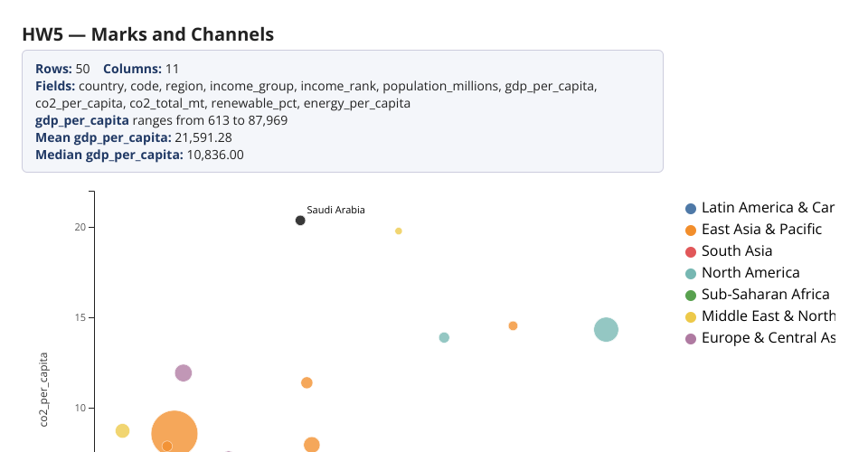Click the Saudi Arabia annotation label
868x452 pixels.
(x=335, y=210)
